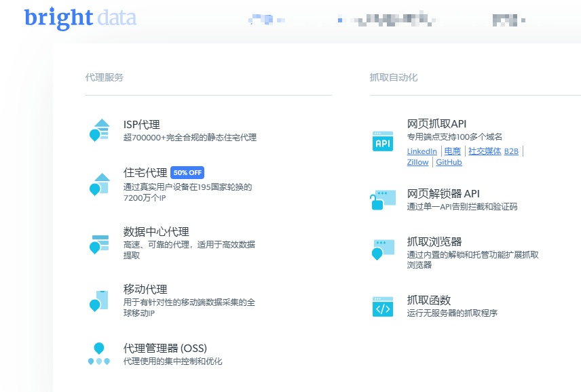Click the 高速、可靠的代理 description text
The image size is (581, 392).
[189, 250]
